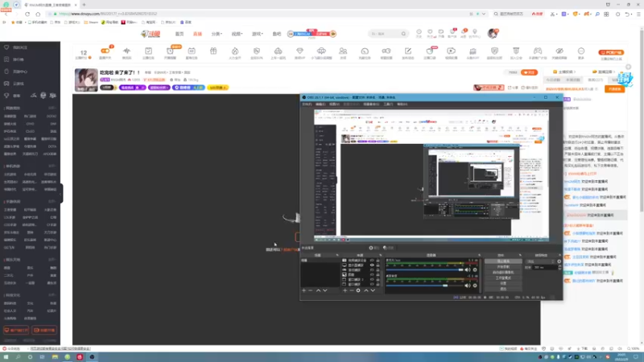Click the waveform icon in Douyu streamer toolbar
644x362 pixels.
coord(126,51)
